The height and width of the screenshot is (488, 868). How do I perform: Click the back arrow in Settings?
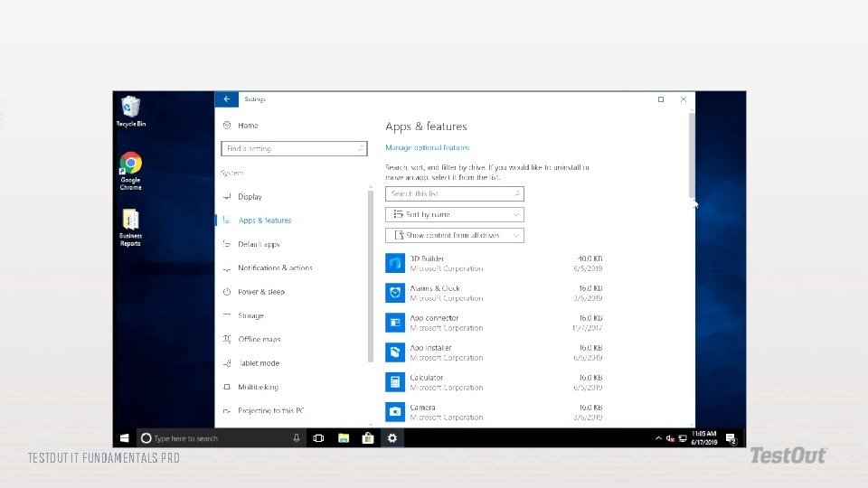[x=226, y=99]
